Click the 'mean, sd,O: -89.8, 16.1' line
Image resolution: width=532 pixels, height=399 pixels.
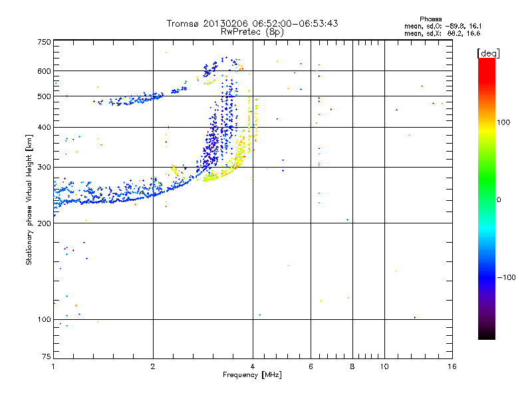coord(443,26)
